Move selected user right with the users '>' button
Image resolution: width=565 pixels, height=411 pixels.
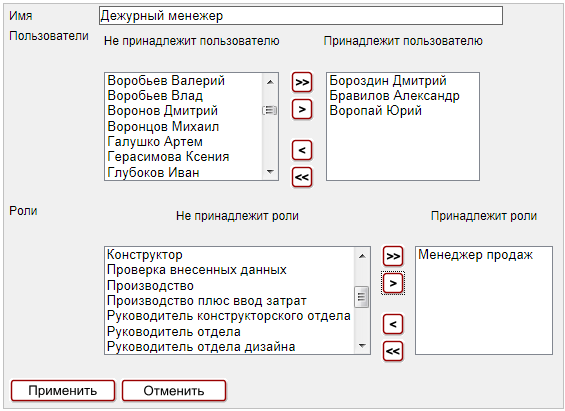click(x=302, y=109)
